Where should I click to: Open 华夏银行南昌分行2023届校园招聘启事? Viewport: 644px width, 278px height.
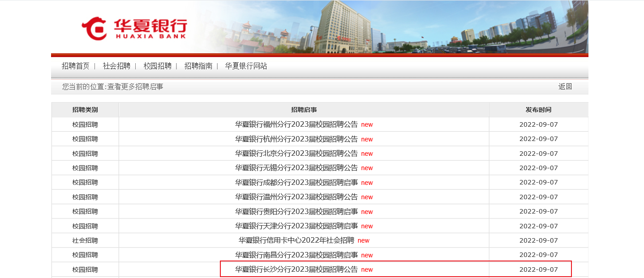(296, 255)
